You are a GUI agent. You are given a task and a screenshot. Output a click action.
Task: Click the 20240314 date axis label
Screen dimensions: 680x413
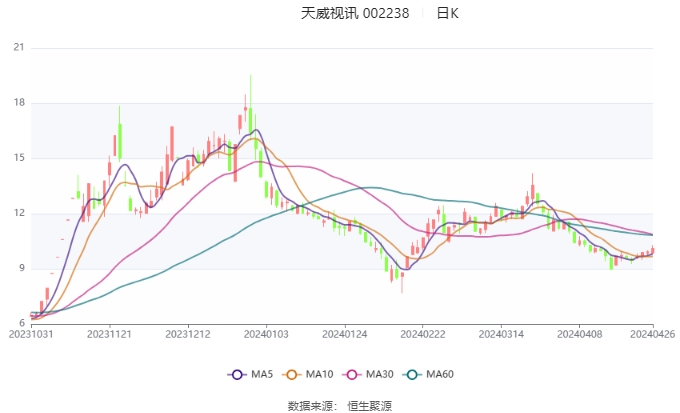click(x=501, y=334)
